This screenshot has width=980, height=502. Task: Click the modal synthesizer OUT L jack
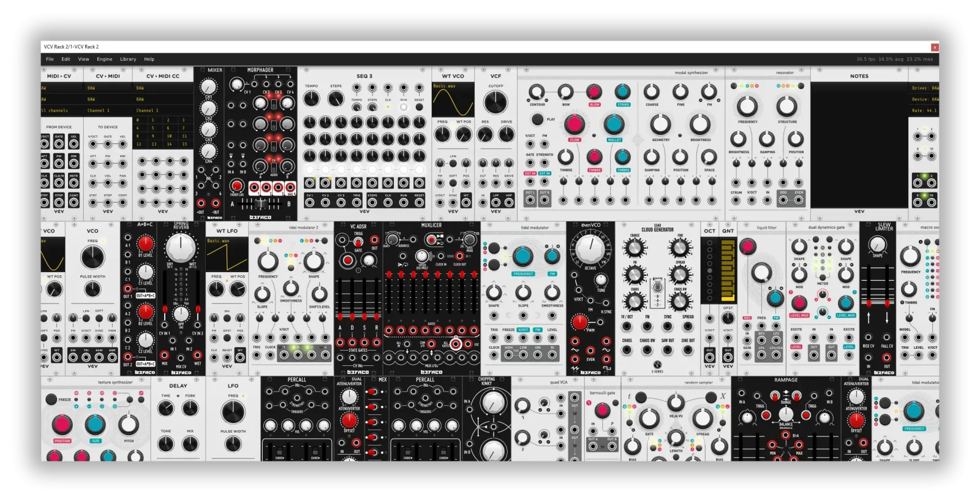pos(530,200)
